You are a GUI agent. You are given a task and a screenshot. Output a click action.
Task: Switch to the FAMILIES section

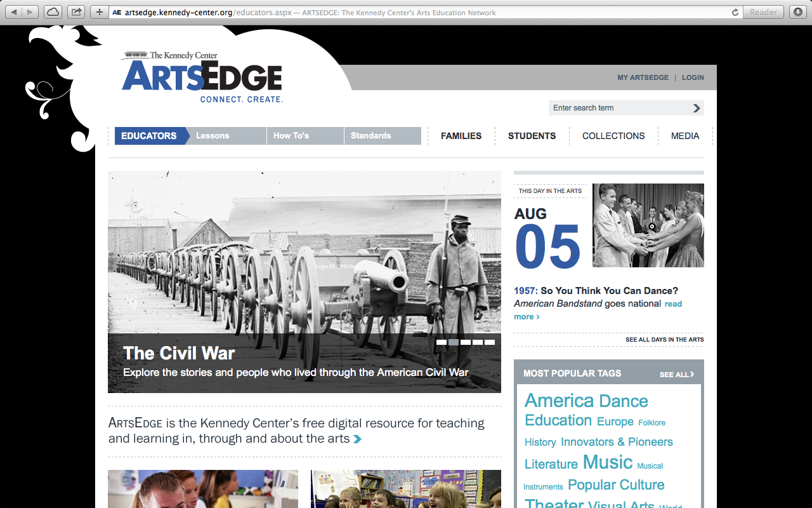point(461,136)
